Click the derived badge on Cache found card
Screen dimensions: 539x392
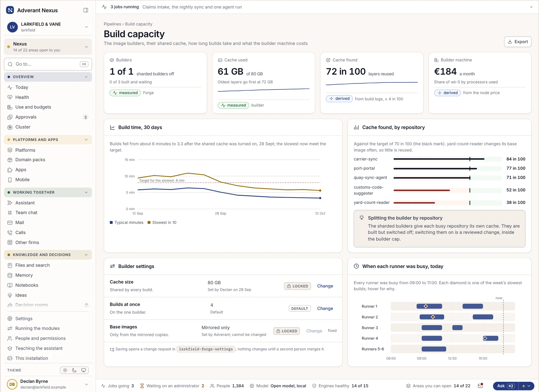339,99
